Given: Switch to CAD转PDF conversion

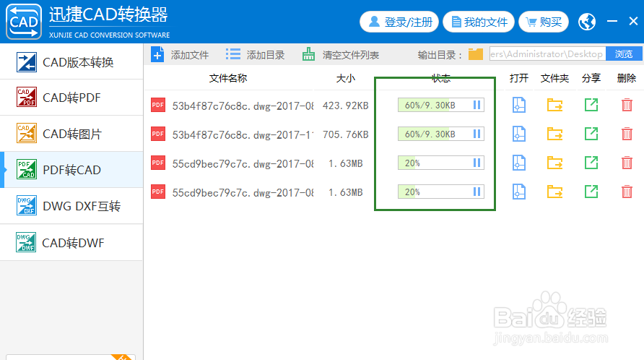Looking at the screenshot, I should pos(71,98).
